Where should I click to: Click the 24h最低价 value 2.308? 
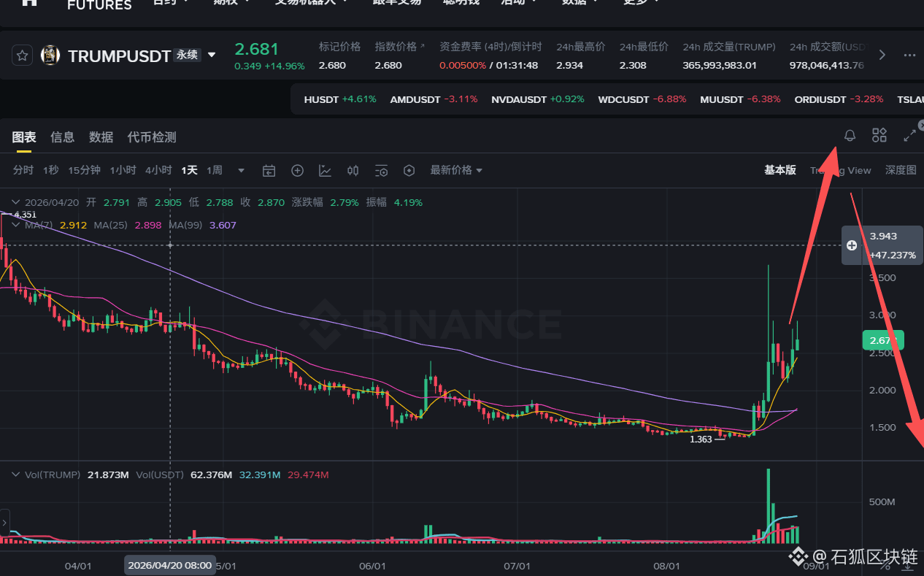(x=633, y=65)
